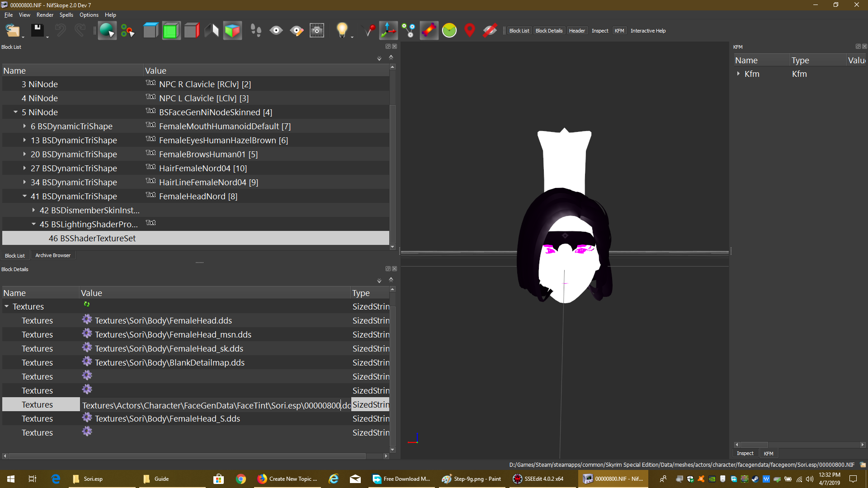Toggle the show nodes button
Screen dimensions: 868x488
409,30
